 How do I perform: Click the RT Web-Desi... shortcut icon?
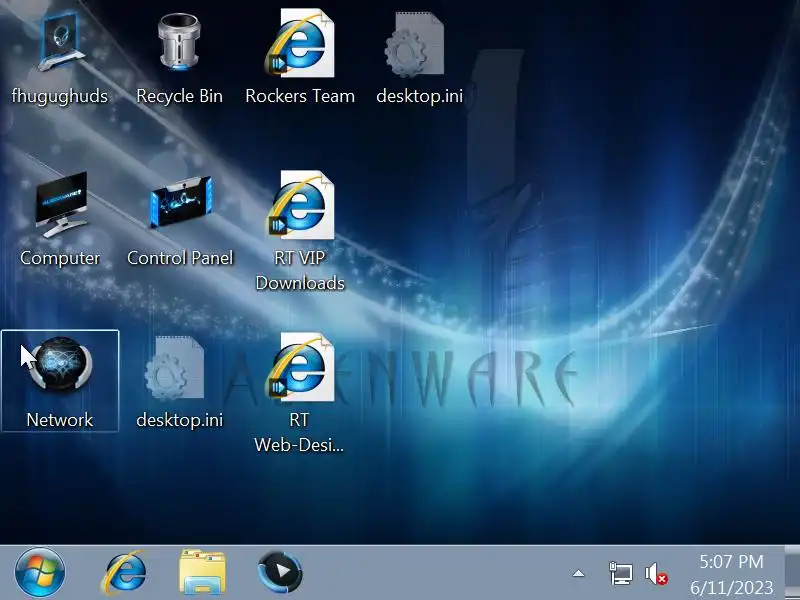pyautogui.click(x=300, y=367)
